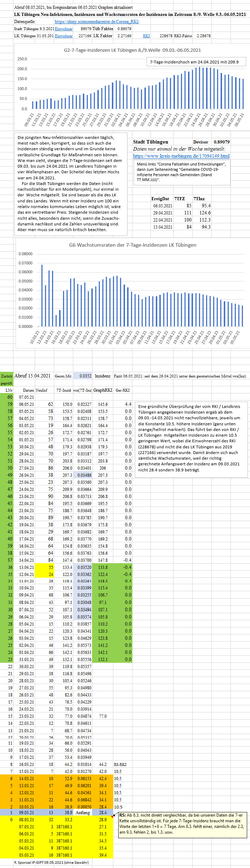Click the green LNr cell 60

(x=7, y=397)
